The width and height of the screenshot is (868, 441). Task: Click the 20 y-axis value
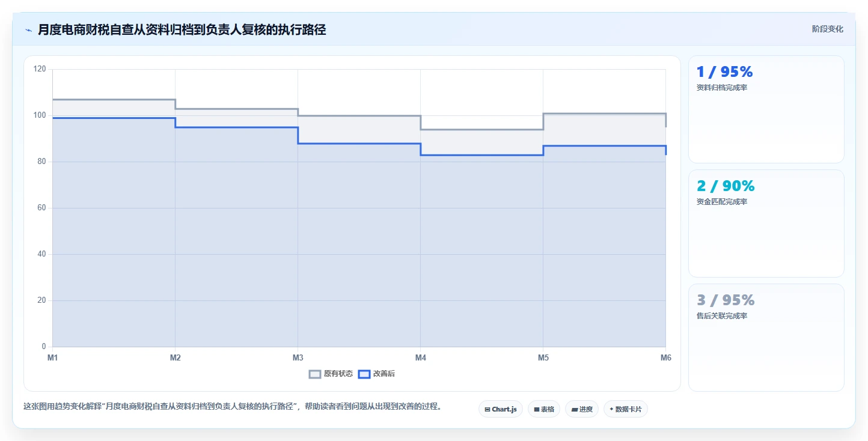41,300
